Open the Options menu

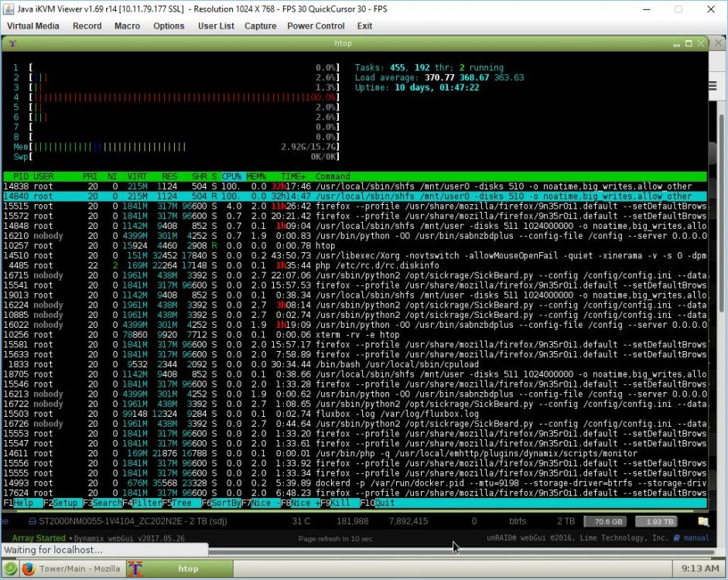tap(169, 26)
